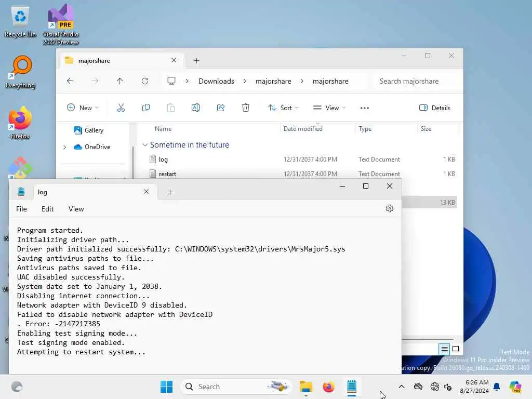Cut selected item with scissors icon
This screenshot has height=399, width=532.
tap(121, 108)
